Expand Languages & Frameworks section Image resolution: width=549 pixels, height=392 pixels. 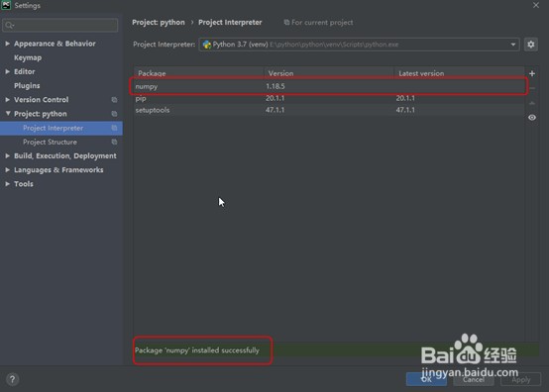point(7,170)
